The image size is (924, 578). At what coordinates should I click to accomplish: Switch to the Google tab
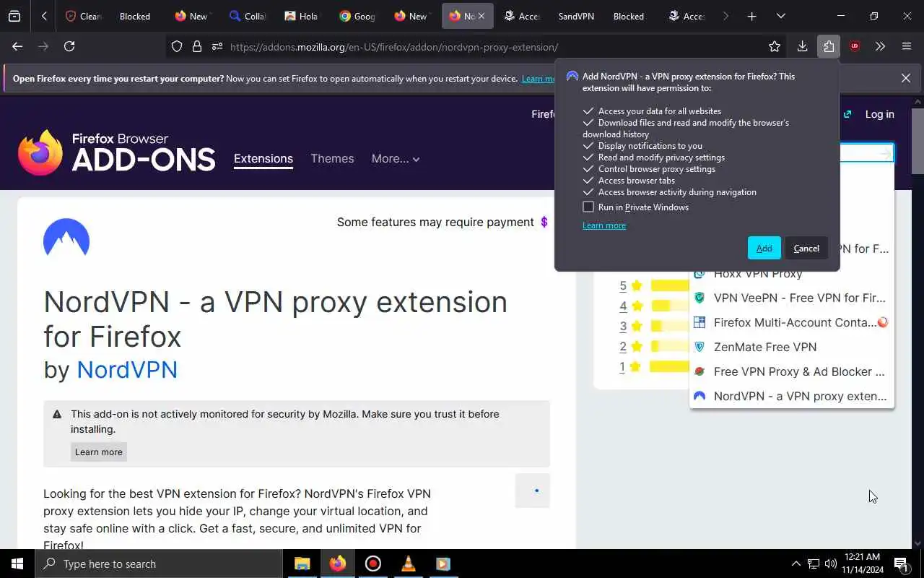coord(357,16)
